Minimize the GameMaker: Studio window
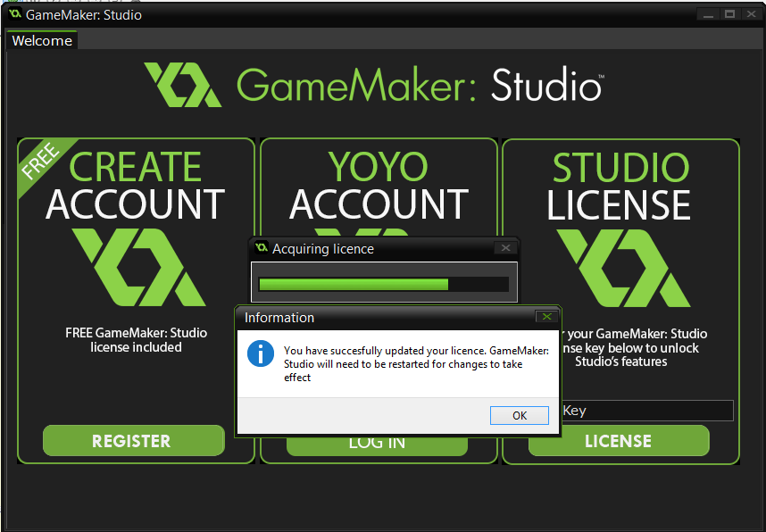 point(708,14)
